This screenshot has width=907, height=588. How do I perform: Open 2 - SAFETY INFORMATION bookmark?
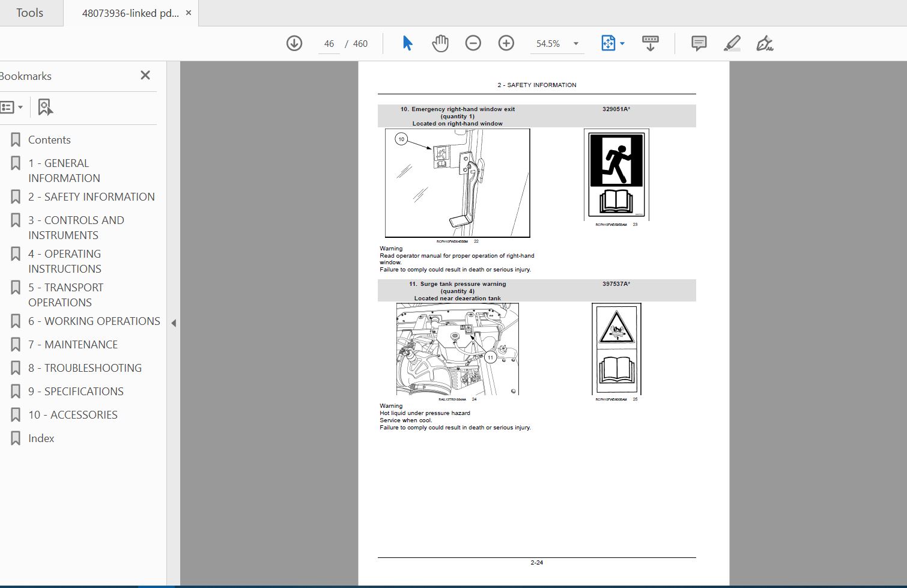pyautogui.click(x=91, y=197)
